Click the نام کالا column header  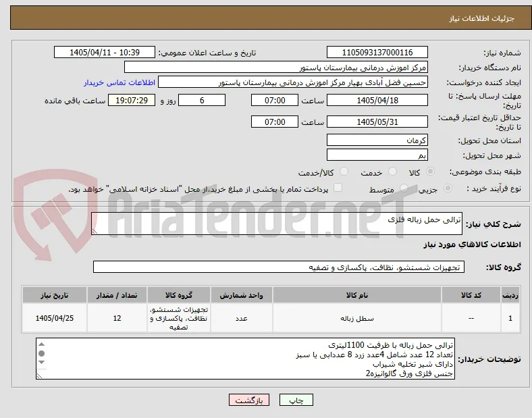coord(357,295)
